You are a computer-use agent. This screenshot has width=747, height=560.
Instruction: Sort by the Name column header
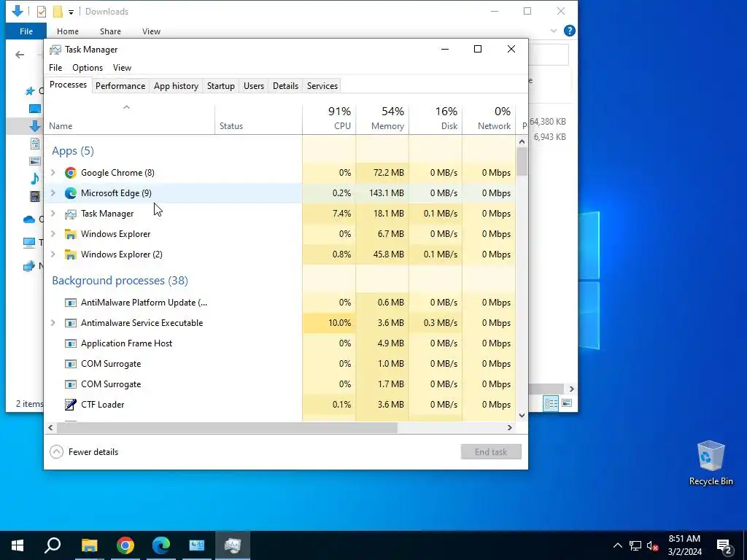tap(129, 118)
